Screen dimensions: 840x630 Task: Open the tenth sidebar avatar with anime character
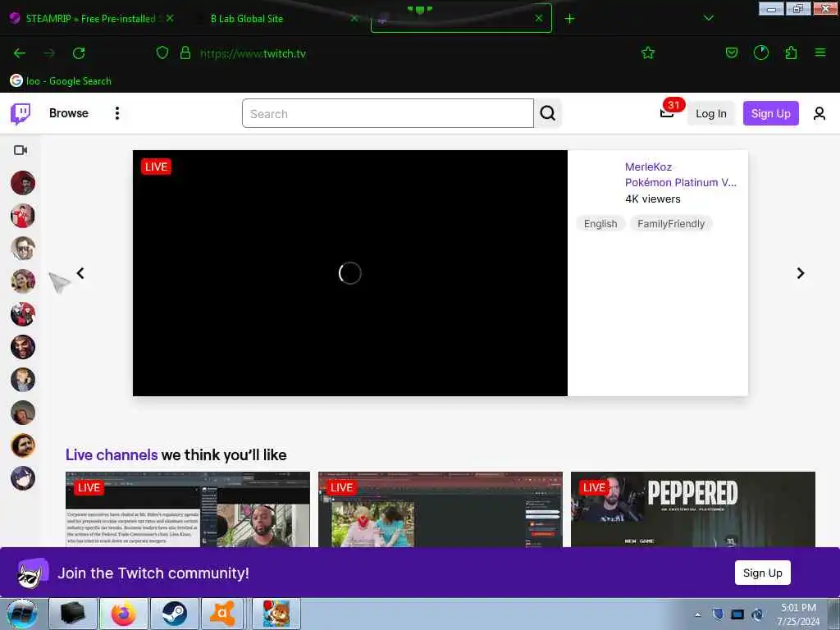point(22,478)
